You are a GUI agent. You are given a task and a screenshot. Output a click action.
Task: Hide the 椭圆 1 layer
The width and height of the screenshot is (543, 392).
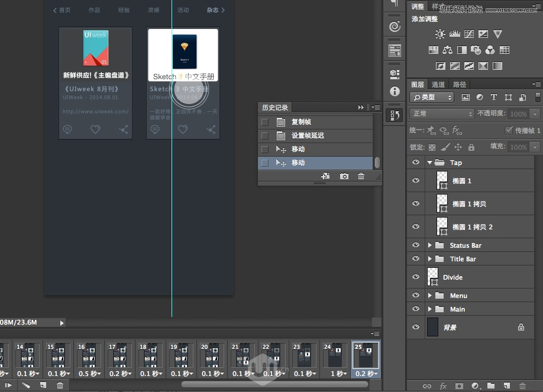tap(416, 180)
